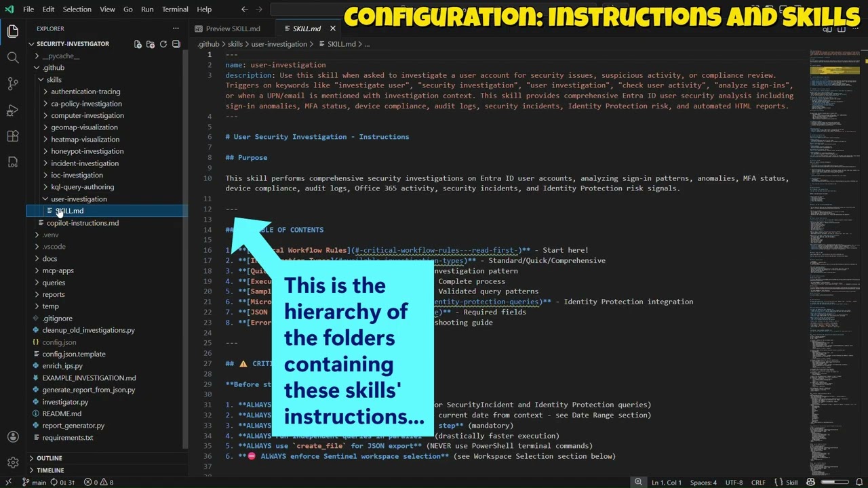Click the main branch indicator
The image size is (868, 488).
point(34,483)
